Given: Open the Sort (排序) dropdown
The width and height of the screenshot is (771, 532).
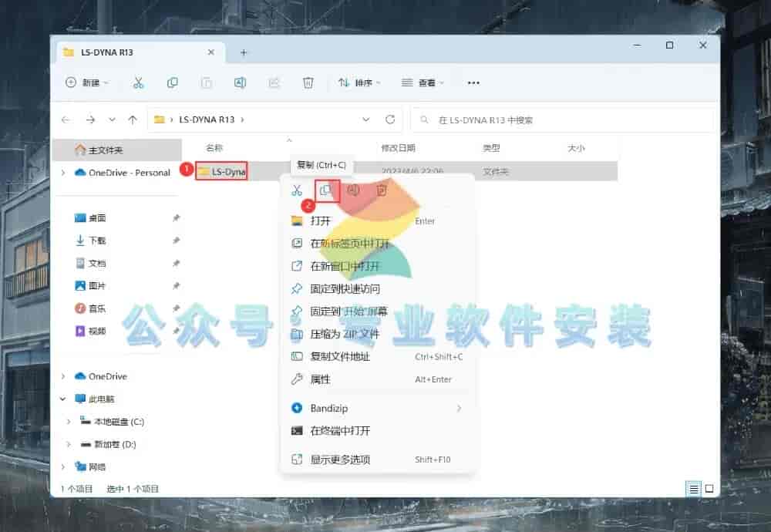Looking at the screenshot, I should (x=359, y=82).
